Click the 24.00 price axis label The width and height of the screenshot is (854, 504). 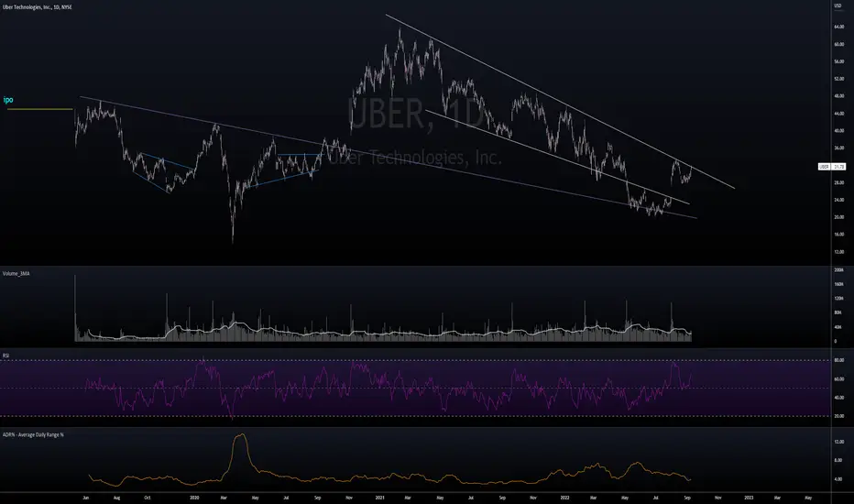coord(838,200)
